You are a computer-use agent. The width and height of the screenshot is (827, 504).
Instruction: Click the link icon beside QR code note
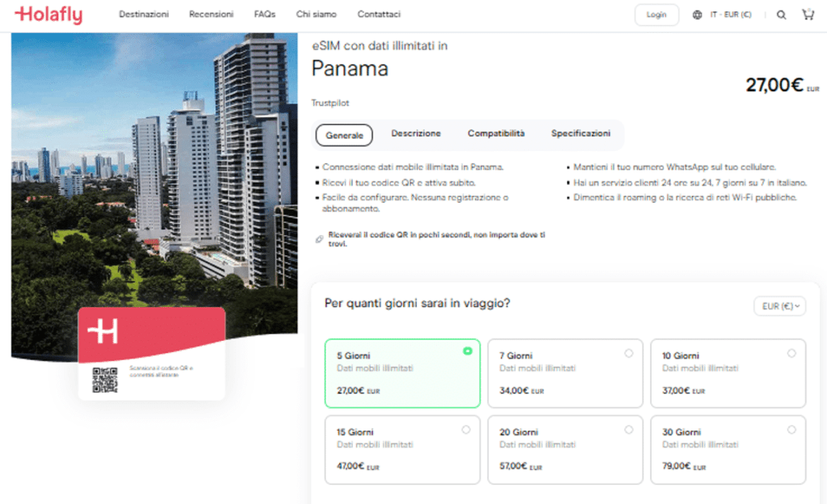tap(319, 239)
